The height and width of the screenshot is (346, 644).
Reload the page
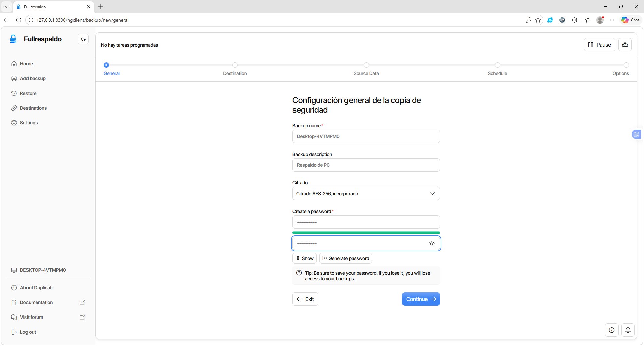[19, 20]
